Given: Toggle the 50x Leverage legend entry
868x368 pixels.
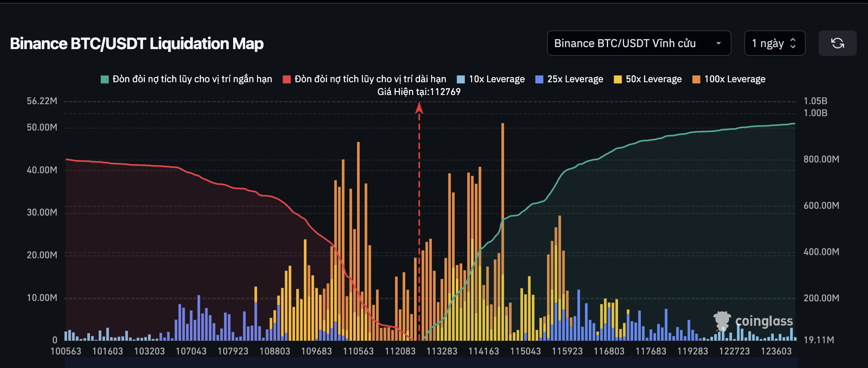Looking at the screenshot, I should tap(648, 79).
